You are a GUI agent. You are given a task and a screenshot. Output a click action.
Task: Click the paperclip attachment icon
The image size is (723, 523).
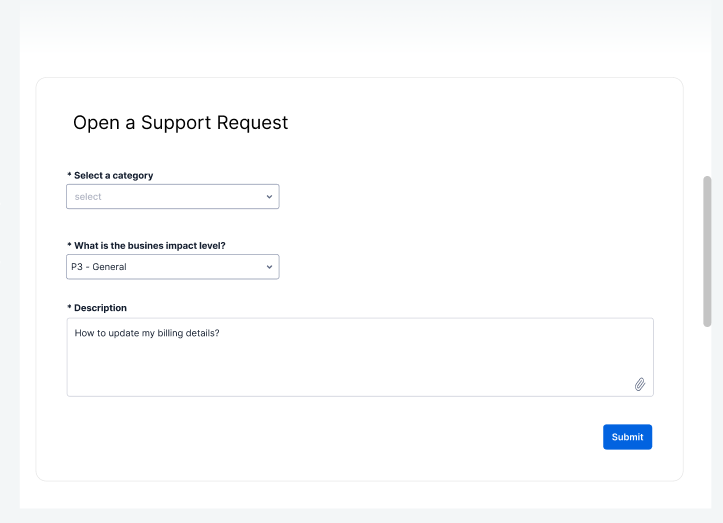click(640, 384)
